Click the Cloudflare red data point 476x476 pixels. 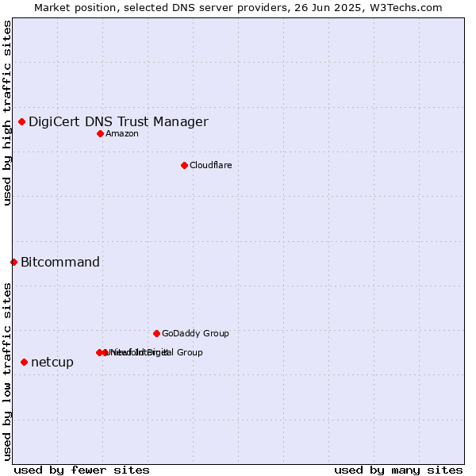click(184, 166)
